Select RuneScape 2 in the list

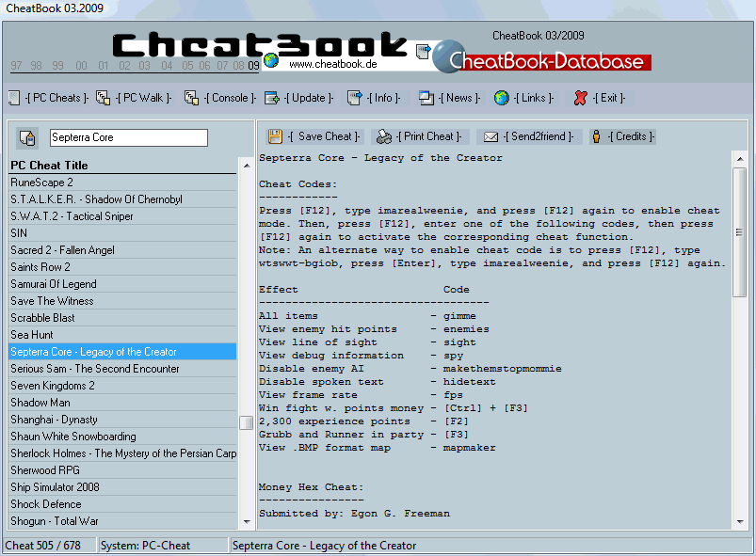[x=123, y=183]
